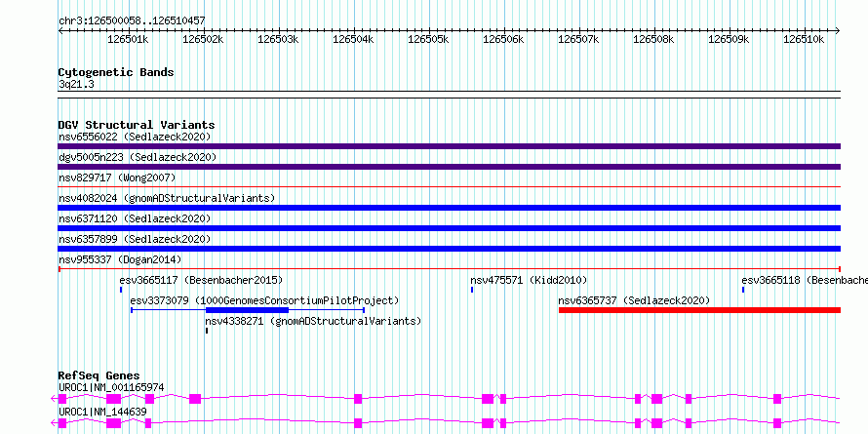Click NM_001165974 exon near 126509.6k

tap(777, 399)
